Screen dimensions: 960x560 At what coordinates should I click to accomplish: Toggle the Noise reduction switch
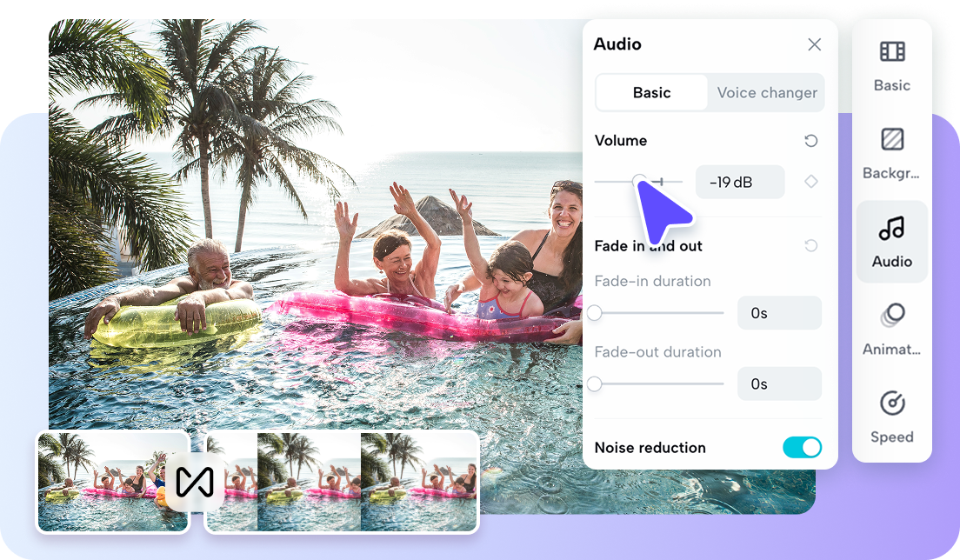click(x=802, y=447)
